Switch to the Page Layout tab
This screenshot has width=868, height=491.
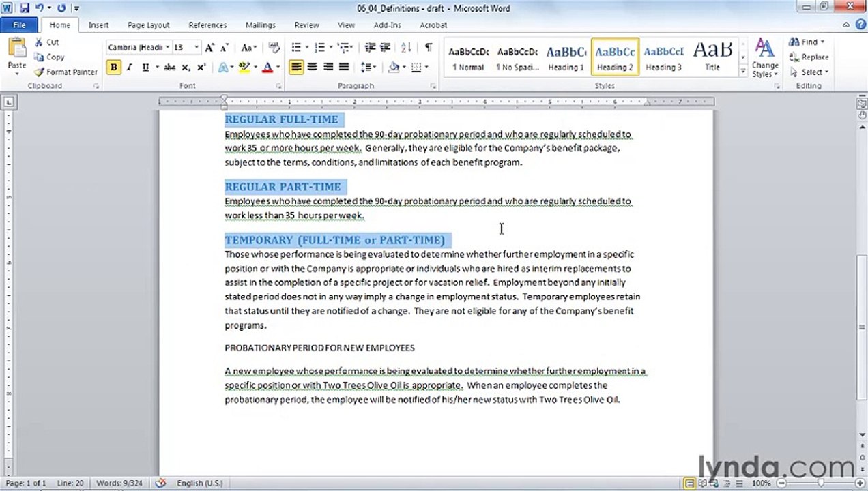tap(148, 25)
